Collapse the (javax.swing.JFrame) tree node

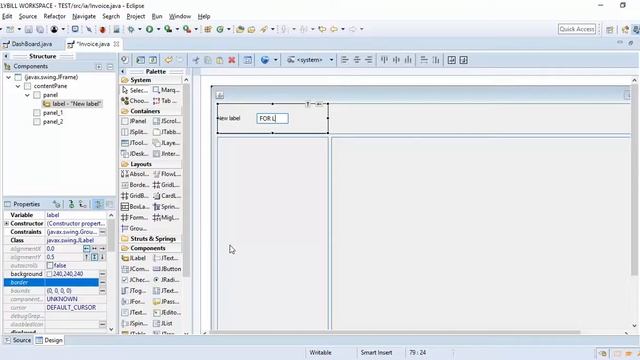coord(9,77)
